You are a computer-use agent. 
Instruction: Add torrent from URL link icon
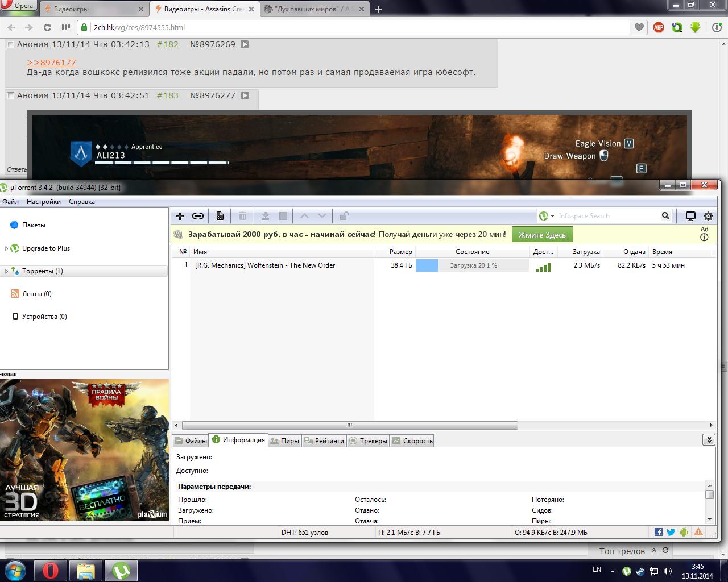tap(198, 216)
